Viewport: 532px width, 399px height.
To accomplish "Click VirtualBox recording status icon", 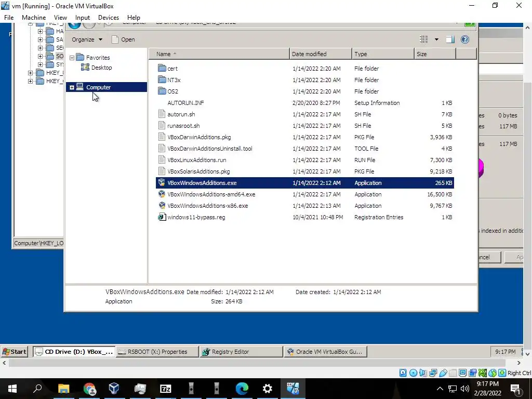I will [x=472, y=373].
